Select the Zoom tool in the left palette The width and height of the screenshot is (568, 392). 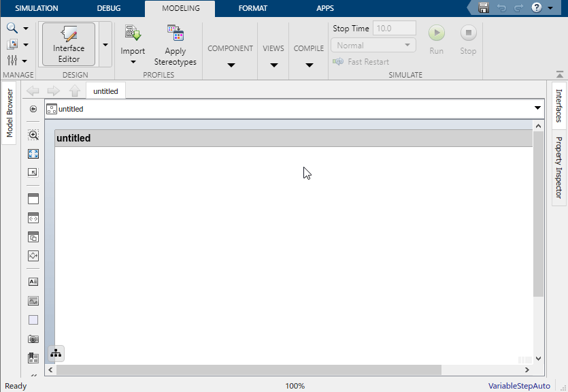(33, 135)
